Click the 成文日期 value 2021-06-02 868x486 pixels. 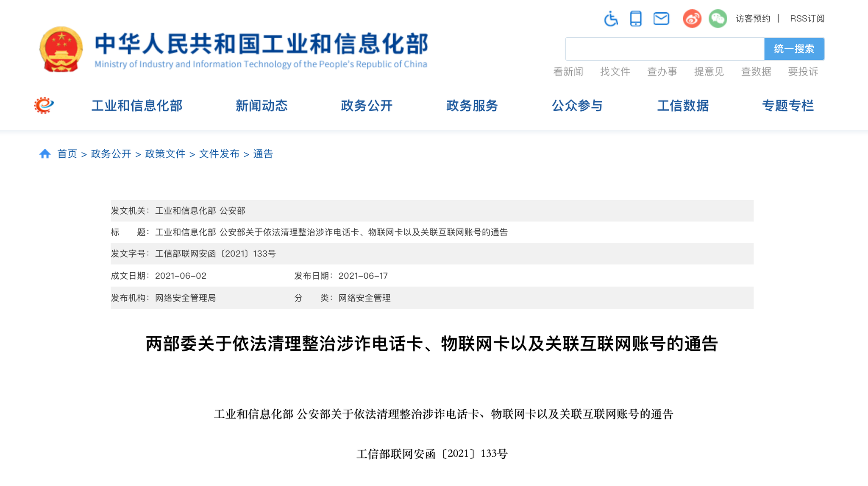(181, 276)
